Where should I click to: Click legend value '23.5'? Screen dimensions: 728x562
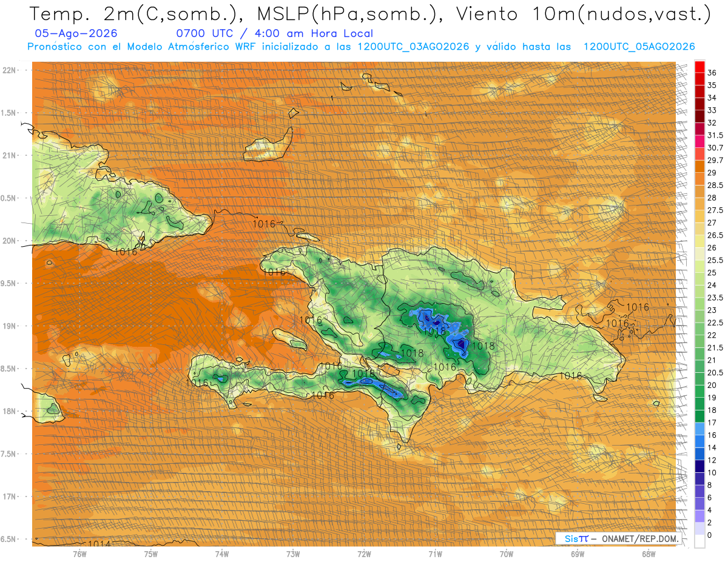click(x=715, y=298)
